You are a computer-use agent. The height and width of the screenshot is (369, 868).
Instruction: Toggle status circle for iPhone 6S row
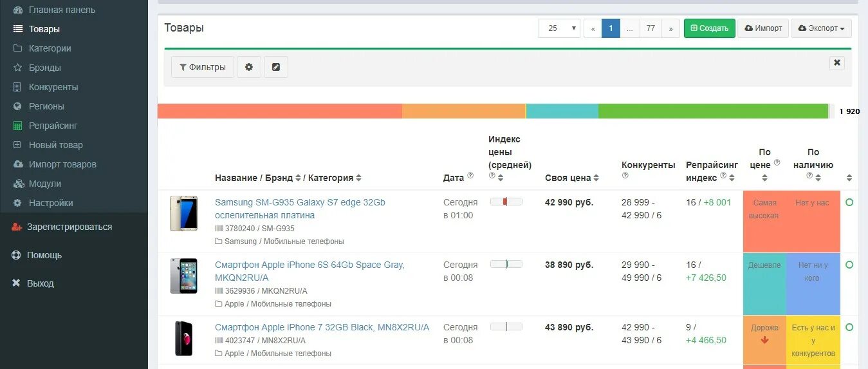(x=849, y=265)
